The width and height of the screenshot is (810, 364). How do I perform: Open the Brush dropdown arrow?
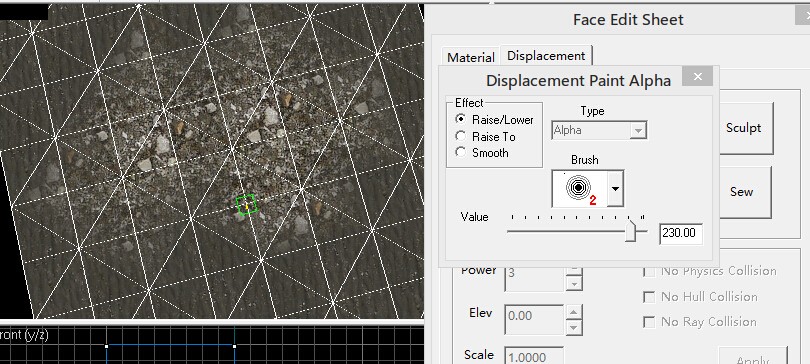click(615, 188)
